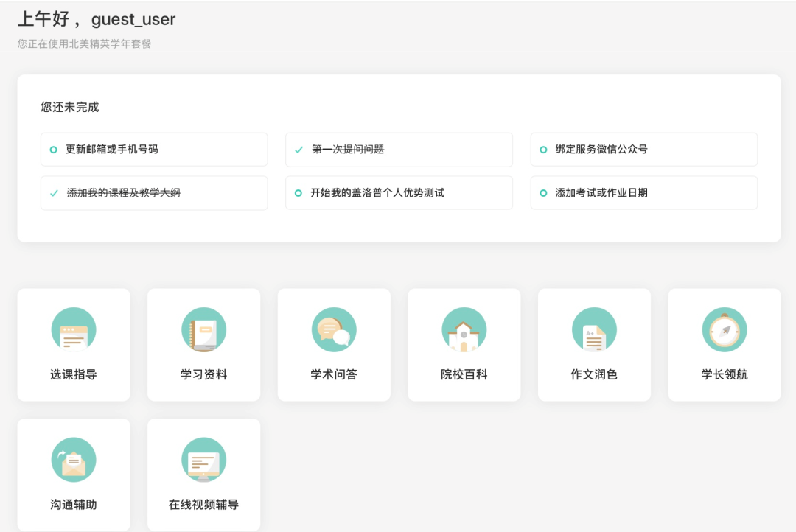Open the 在线视频辅导 monitor icon
This screenshot has height=532, width=796.
pyautogui.click(x=203, y=461)
